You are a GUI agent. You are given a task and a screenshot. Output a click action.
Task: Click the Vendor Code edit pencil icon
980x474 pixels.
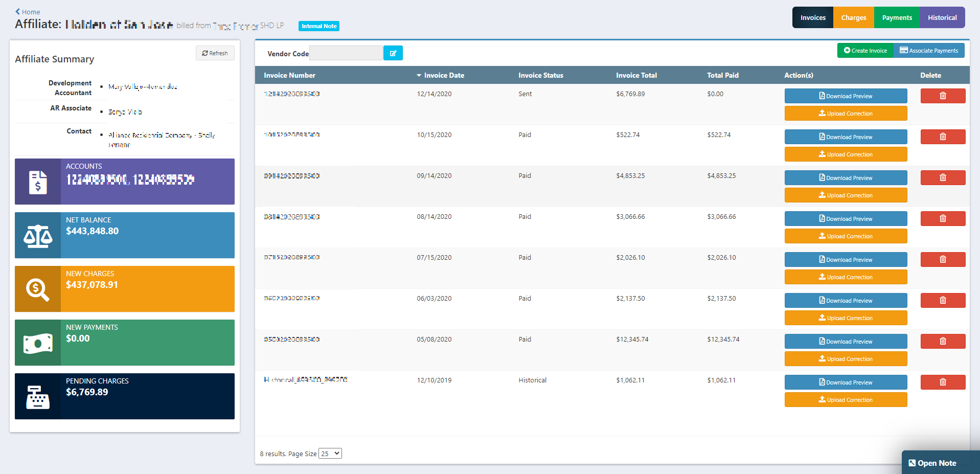[x=393, y=53]
